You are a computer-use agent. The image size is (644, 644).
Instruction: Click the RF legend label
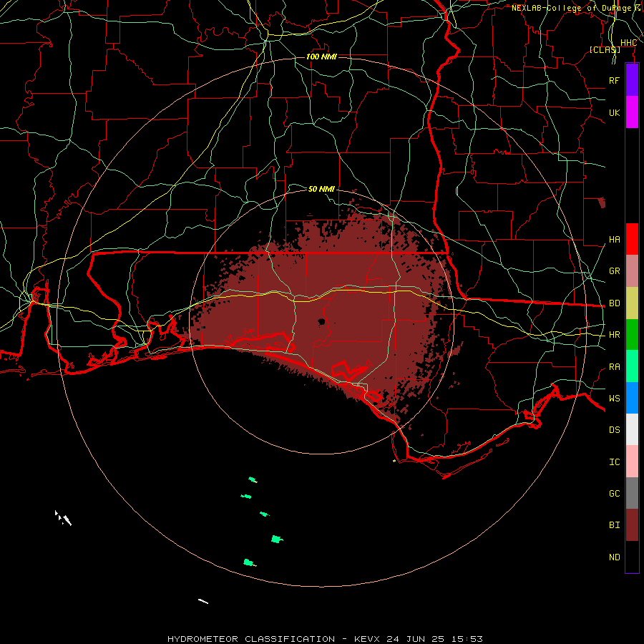pos(614,80)
